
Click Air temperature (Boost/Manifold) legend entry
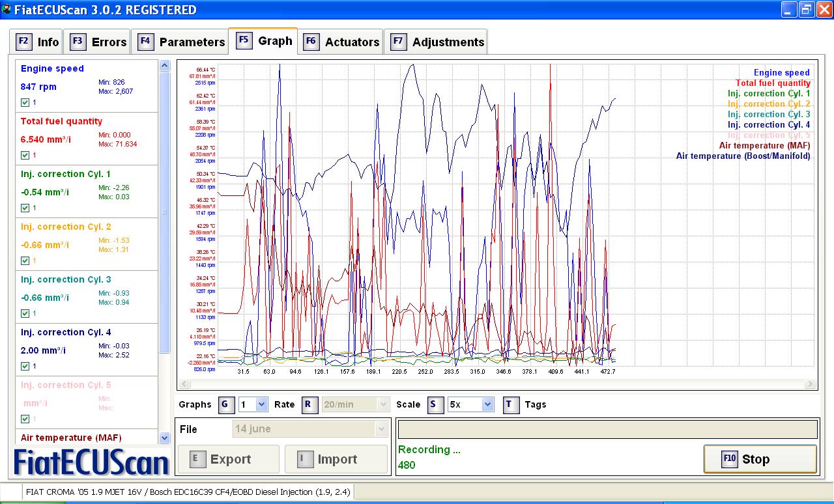tap(743, 156)
